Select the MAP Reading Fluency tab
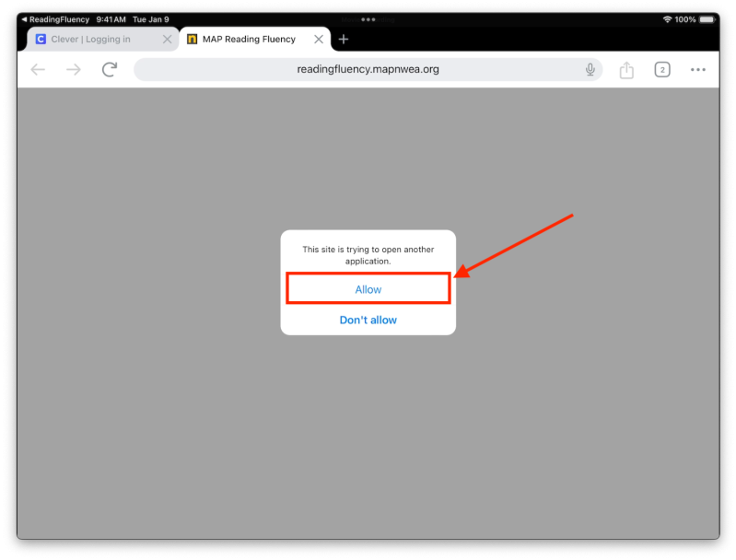Screen dimensions: 736x560 (x=249, y=40)
